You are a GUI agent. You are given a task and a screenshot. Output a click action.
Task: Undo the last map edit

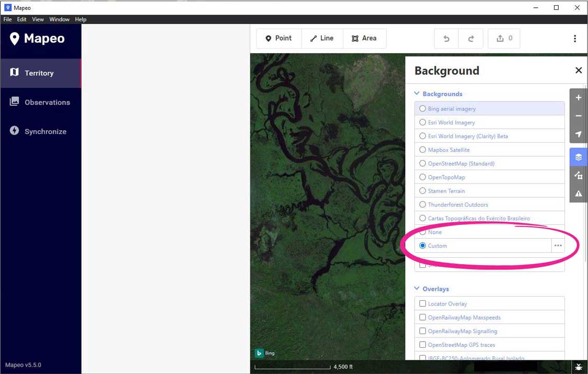[x=446, y=38]
